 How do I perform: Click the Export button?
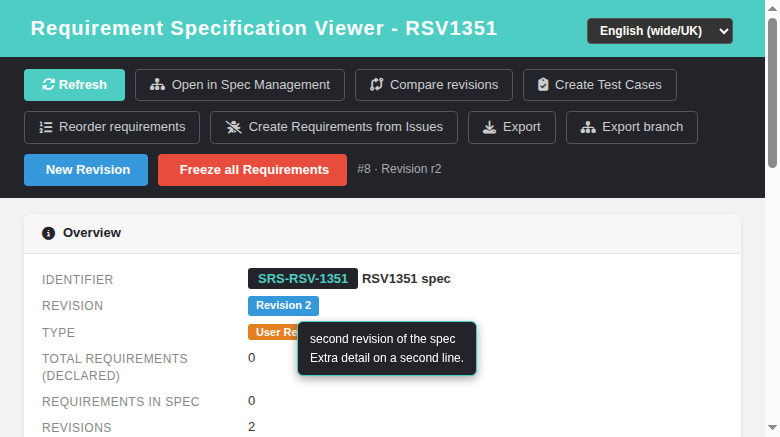tap(512, 127)
